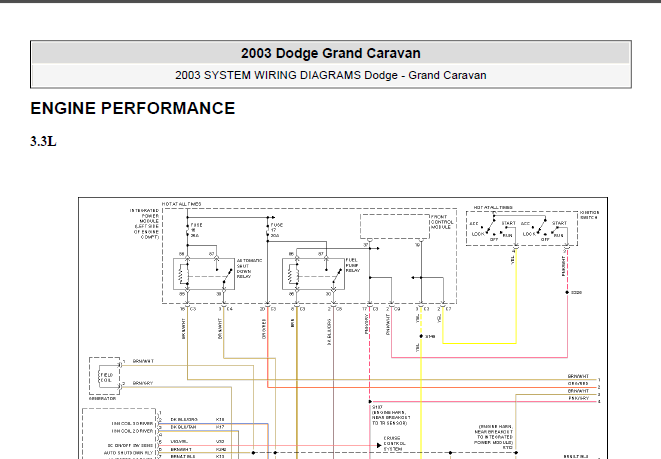Click the "PNK/GRY" label at the diagram's right edge

[x=578, y=398]
